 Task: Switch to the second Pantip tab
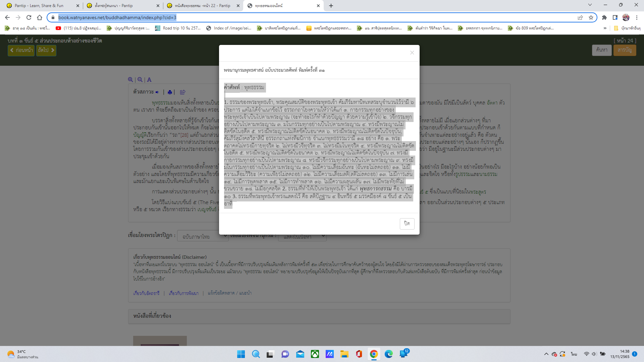[x=122, y=6]
